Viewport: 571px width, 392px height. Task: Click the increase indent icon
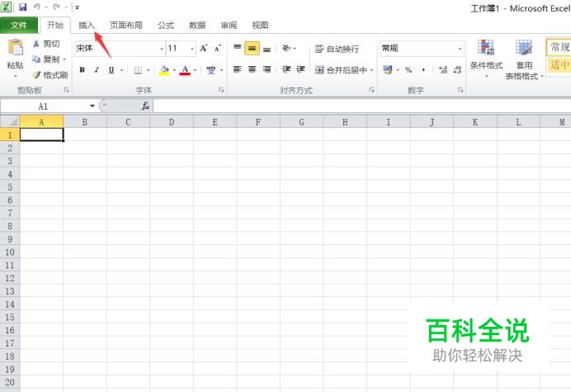pyautogui.click(x=301, y=69)
